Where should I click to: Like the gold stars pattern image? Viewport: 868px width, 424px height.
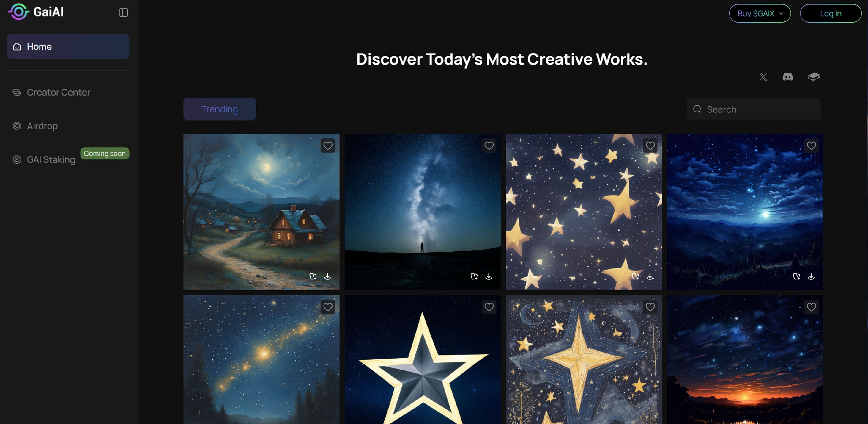(x=650, y=146)
